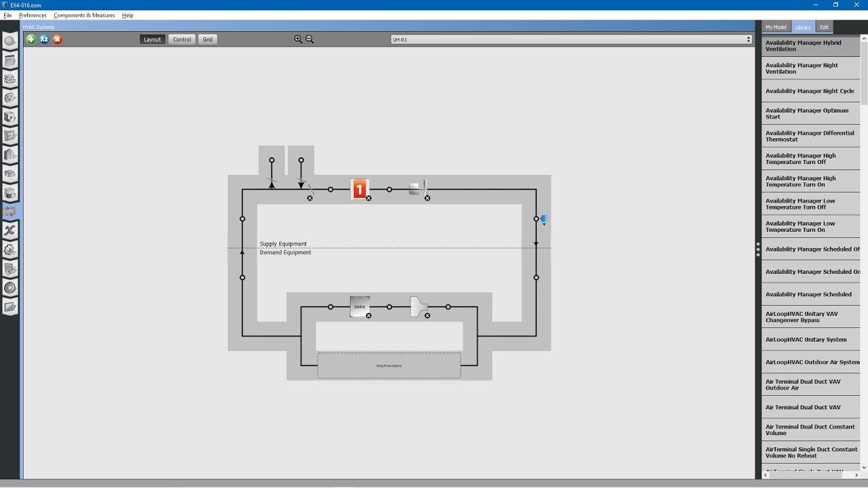Select Availability Manager Night Ventilation item
868x488 pixels.
(811, 68)
